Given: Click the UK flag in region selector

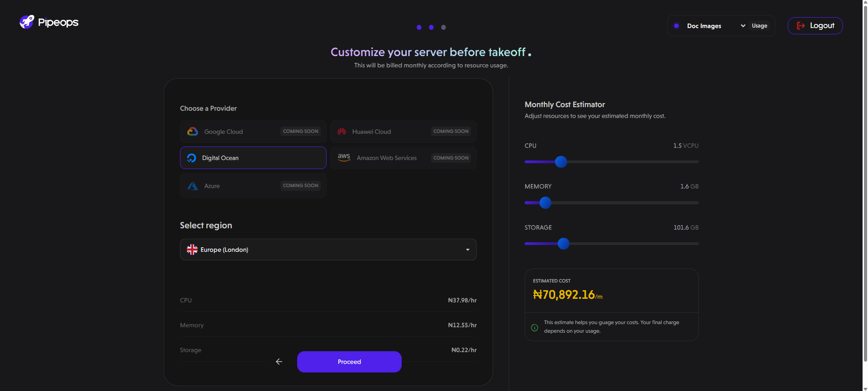Looking at the screenshot, I should click(192, 250).
